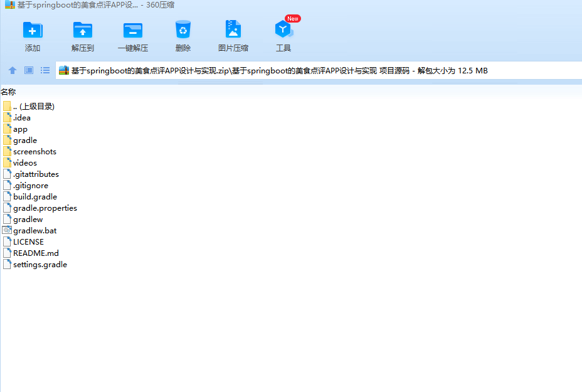582x392 pixels.
Task: Click the file icon beside README.md
Action: tap(7, 253)
